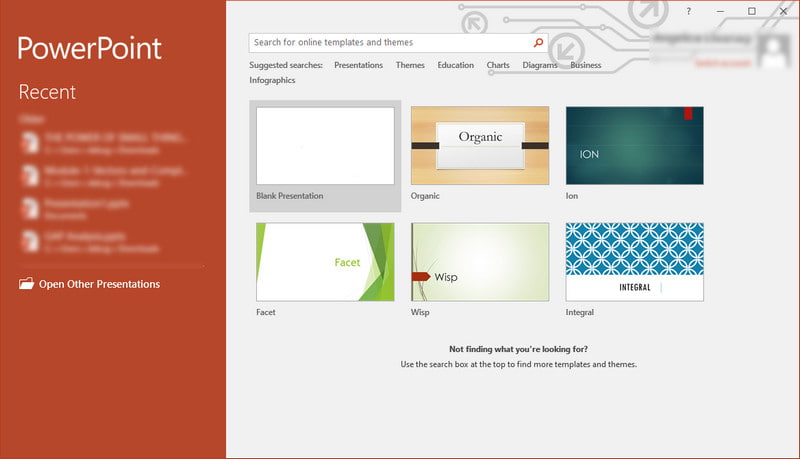Click the red Switch account link

pos(721,63)
